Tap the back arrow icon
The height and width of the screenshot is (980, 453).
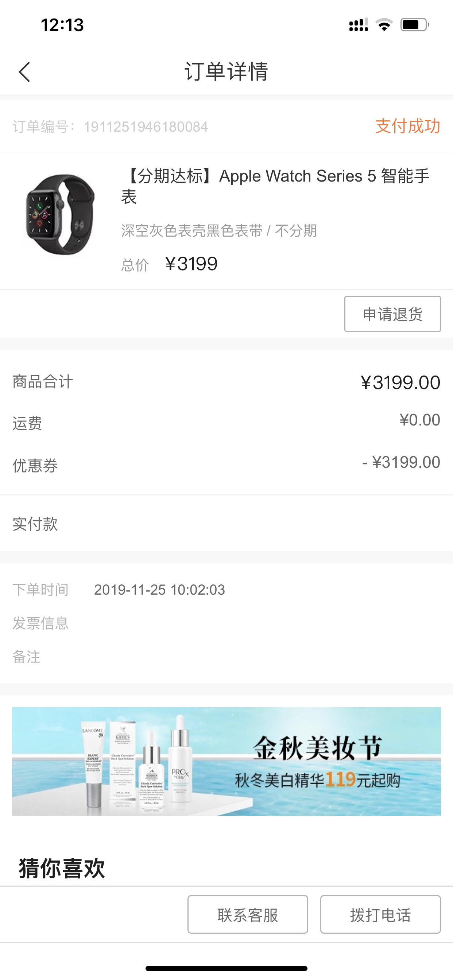pos(24,71)
